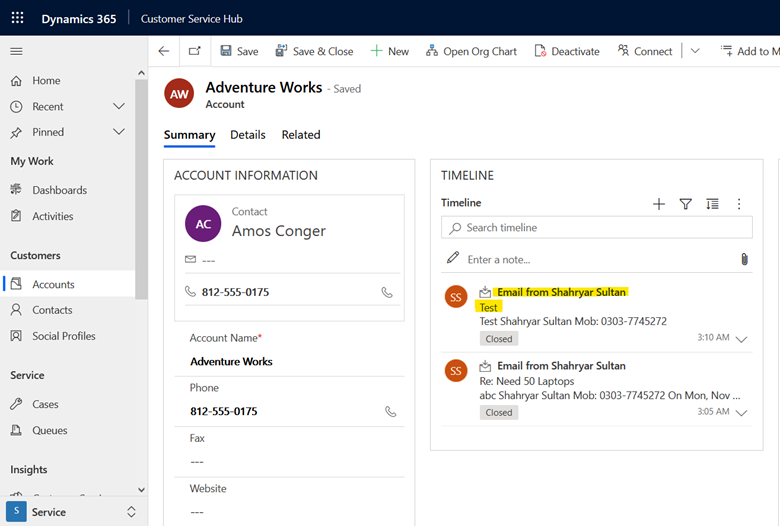Switch to the Related tab

[x=301, y=135]
